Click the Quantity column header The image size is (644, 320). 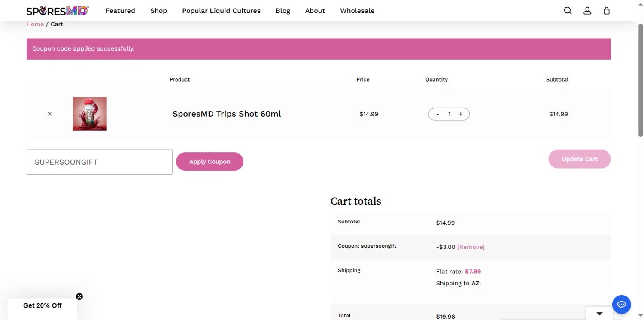pyautogui.click(x=436, y=79)
